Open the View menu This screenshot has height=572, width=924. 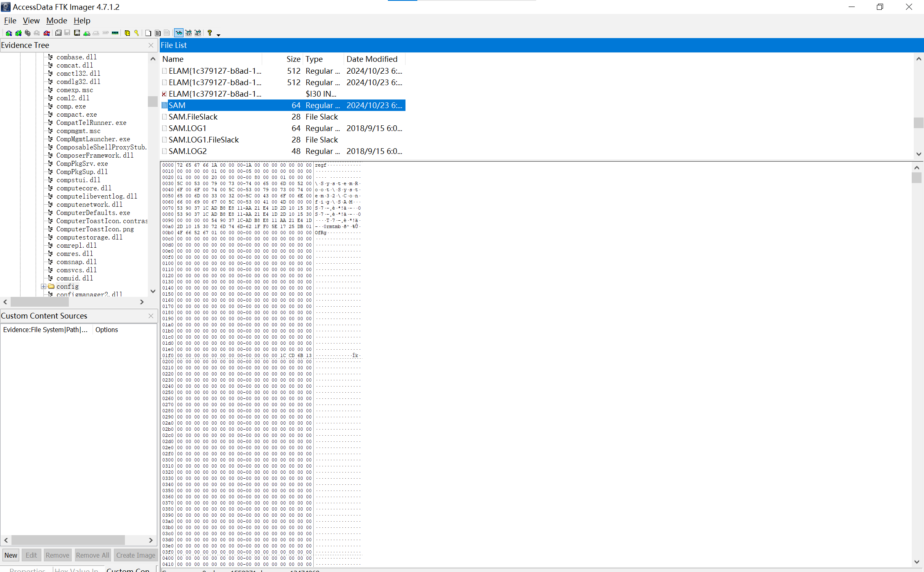31,20
